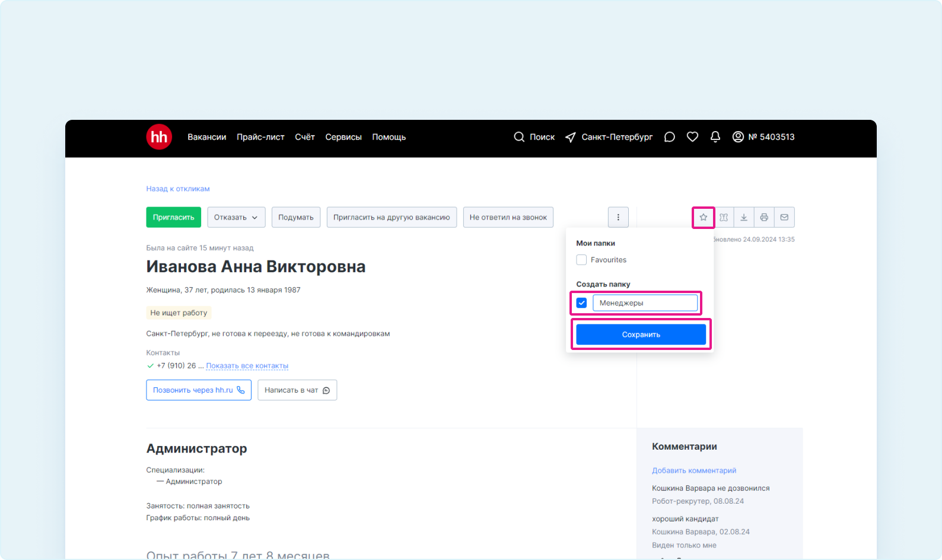This screenshot has width=942, height=560.
Task: Open notifications bell icon
Action: tap(715, 137)
